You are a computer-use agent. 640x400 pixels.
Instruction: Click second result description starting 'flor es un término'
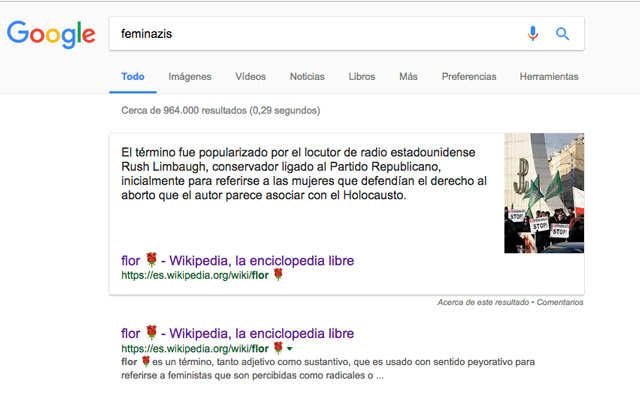point(328,368)
